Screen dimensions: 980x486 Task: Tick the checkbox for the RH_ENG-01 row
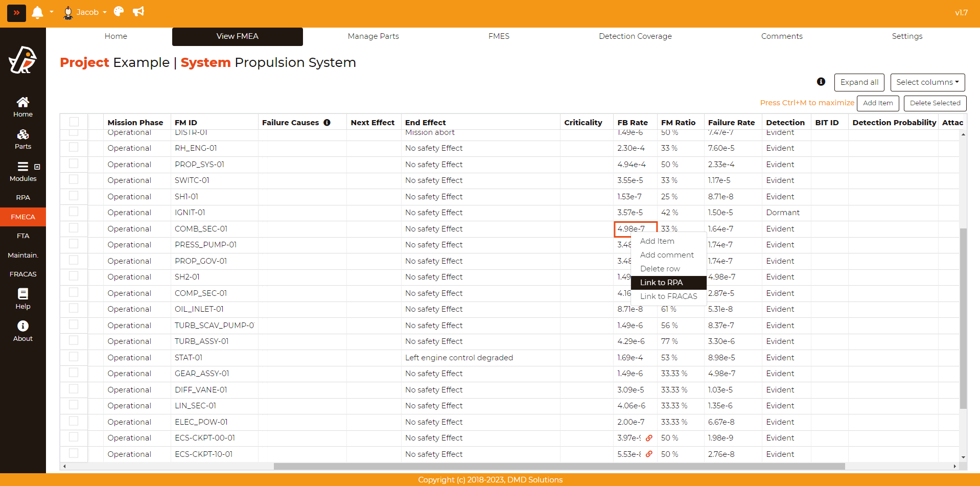[74, 148]
